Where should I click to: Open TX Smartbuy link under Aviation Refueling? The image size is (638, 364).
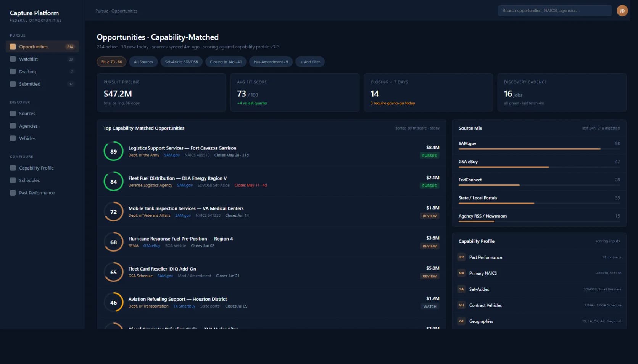coord(184,306)
